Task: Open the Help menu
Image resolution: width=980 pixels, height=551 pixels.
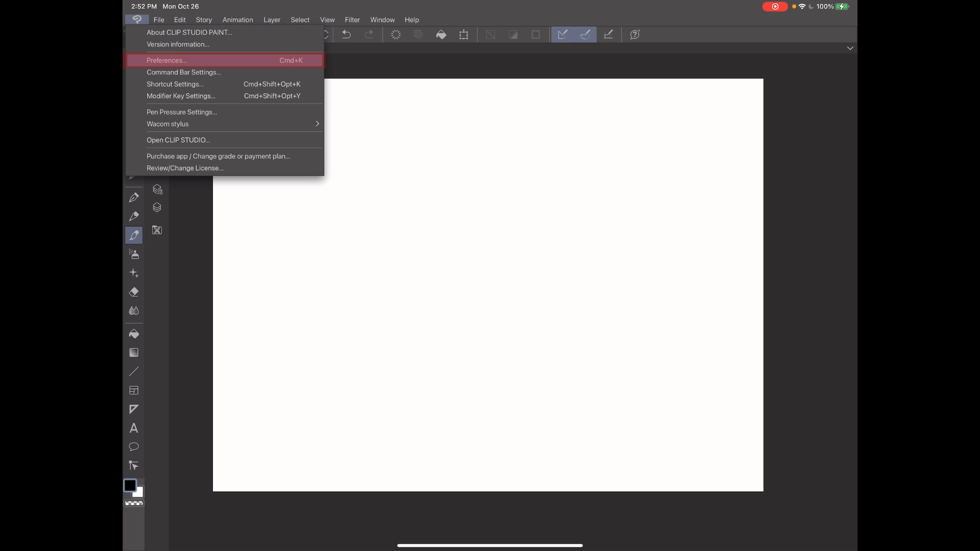Action: [412, 20]
